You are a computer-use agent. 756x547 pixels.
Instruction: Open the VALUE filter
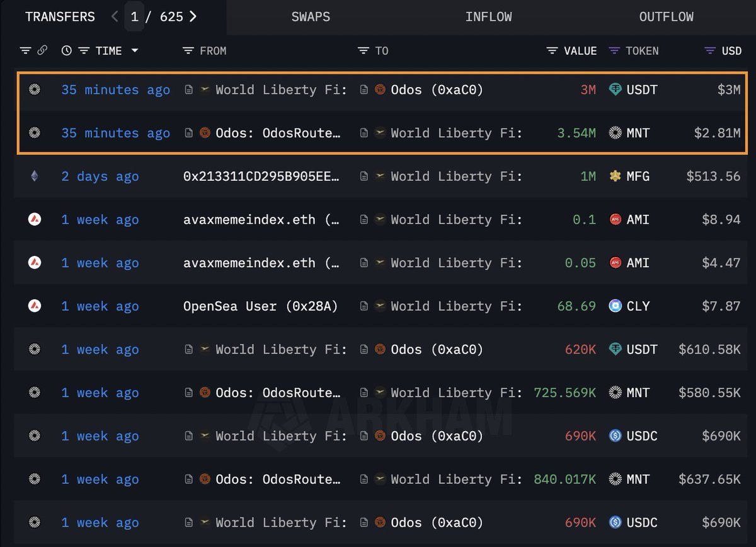[x=552, y=50]
